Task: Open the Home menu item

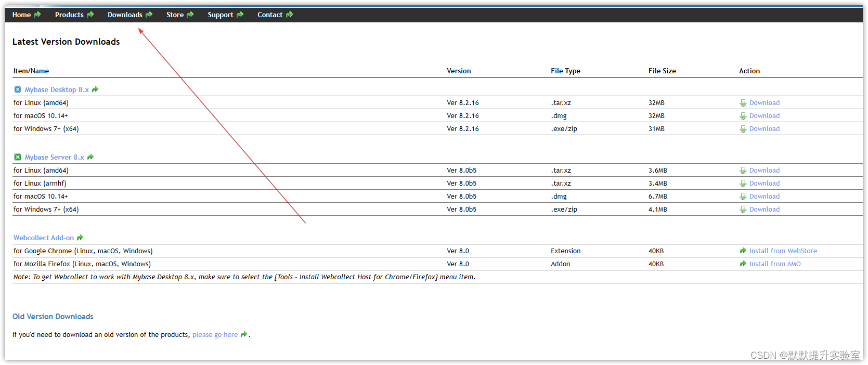Action: click(21, 15)
